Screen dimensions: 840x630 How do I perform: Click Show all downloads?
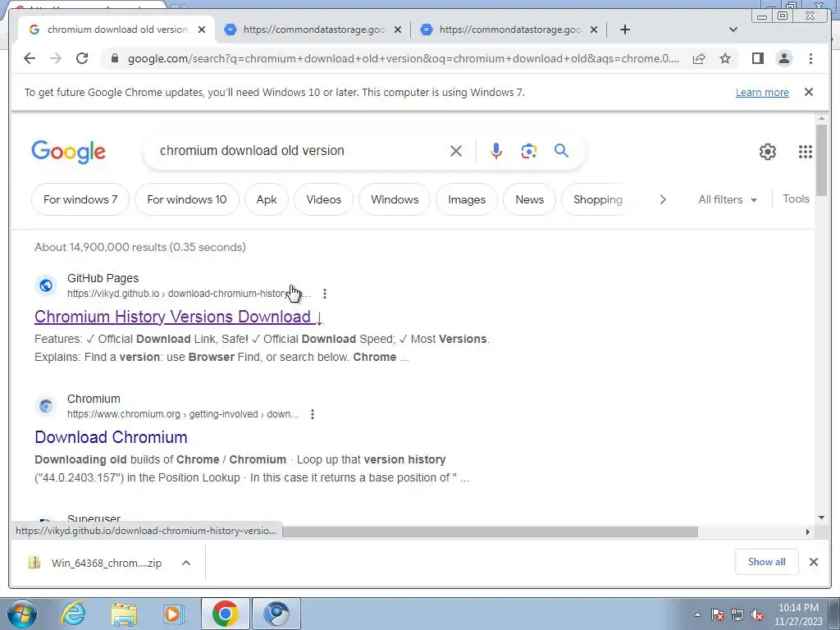tap(767, 561)
